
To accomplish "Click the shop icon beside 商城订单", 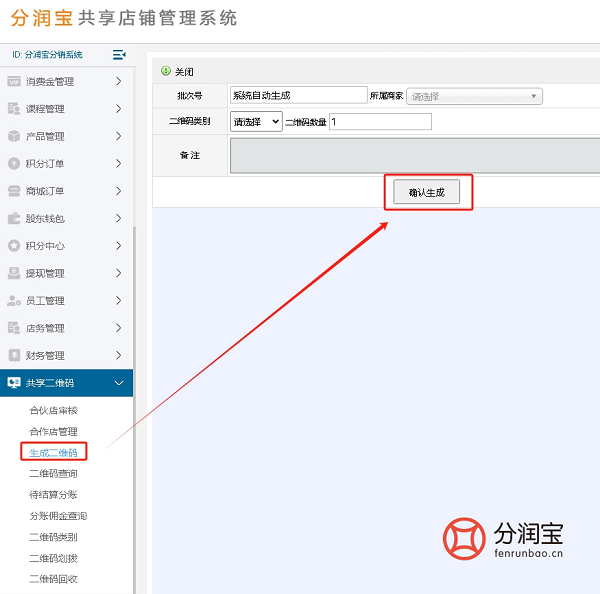I will tap(14, 191).
